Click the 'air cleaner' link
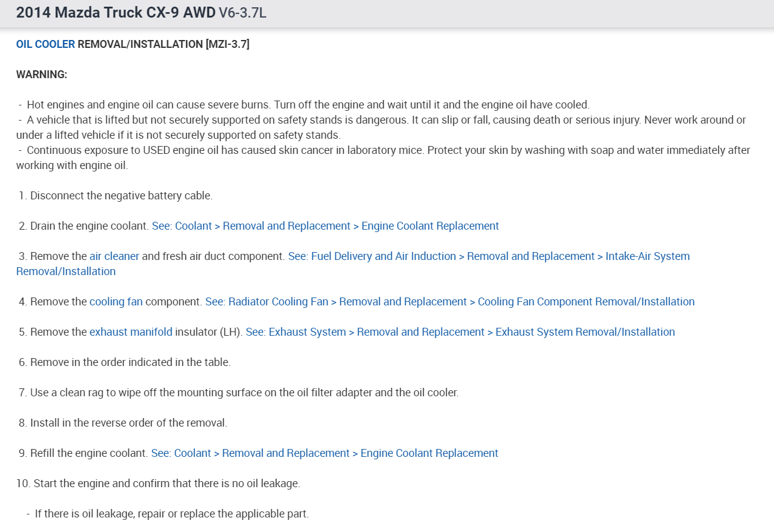 point(115,256)
